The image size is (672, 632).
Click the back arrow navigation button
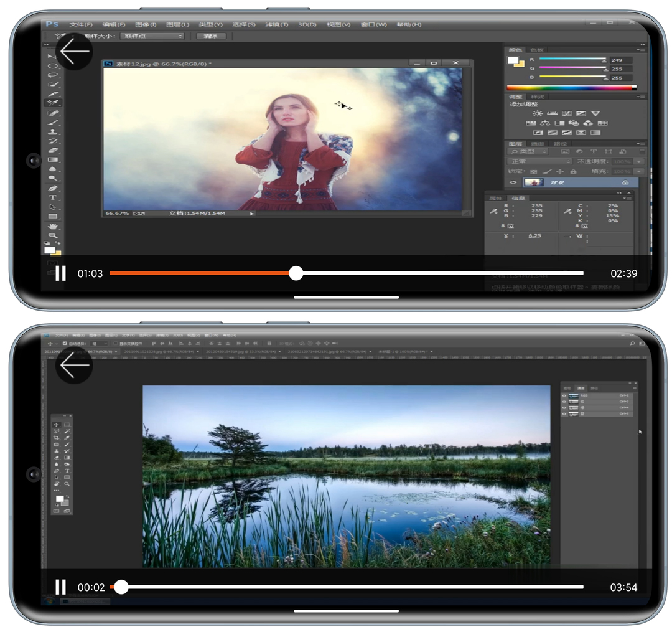[75, 51]
